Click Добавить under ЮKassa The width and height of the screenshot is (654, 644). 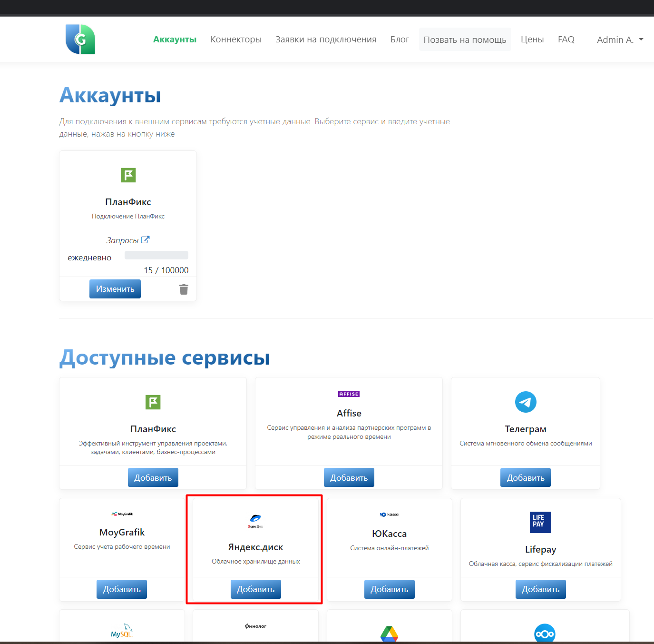(389, 589)
